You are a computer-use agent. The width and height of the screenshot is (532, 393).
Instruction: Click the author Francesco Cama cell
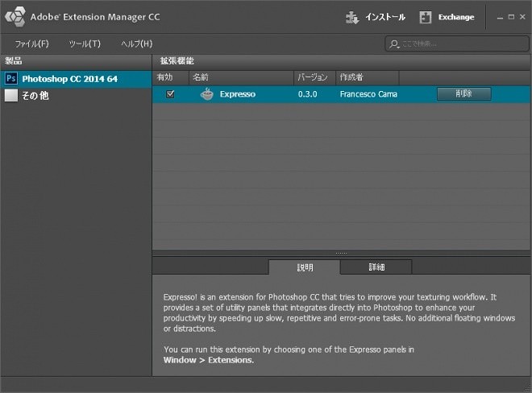coord(368,94)
